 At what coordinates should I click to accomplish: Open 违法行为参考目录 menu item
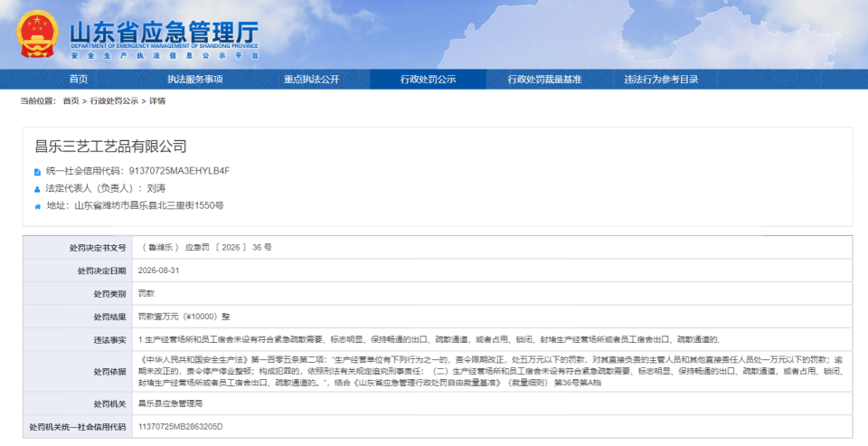(661, 80)
